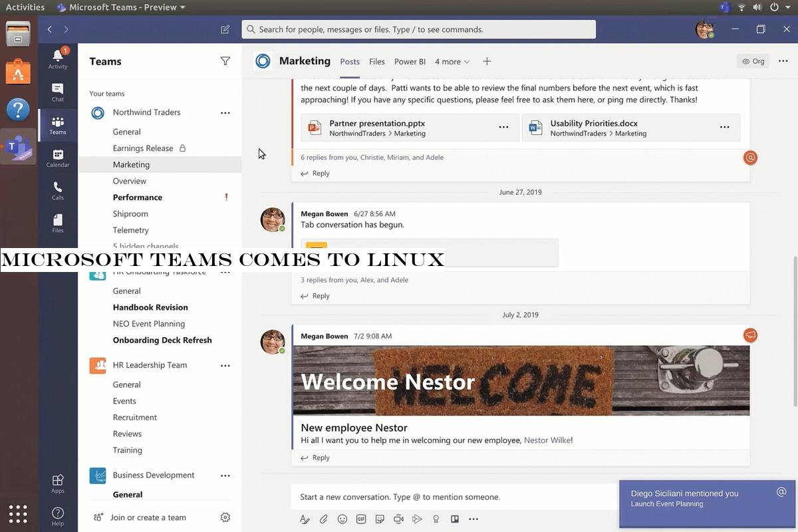Open the Partner presentation.pptx file card

click(x=410, y=128)
